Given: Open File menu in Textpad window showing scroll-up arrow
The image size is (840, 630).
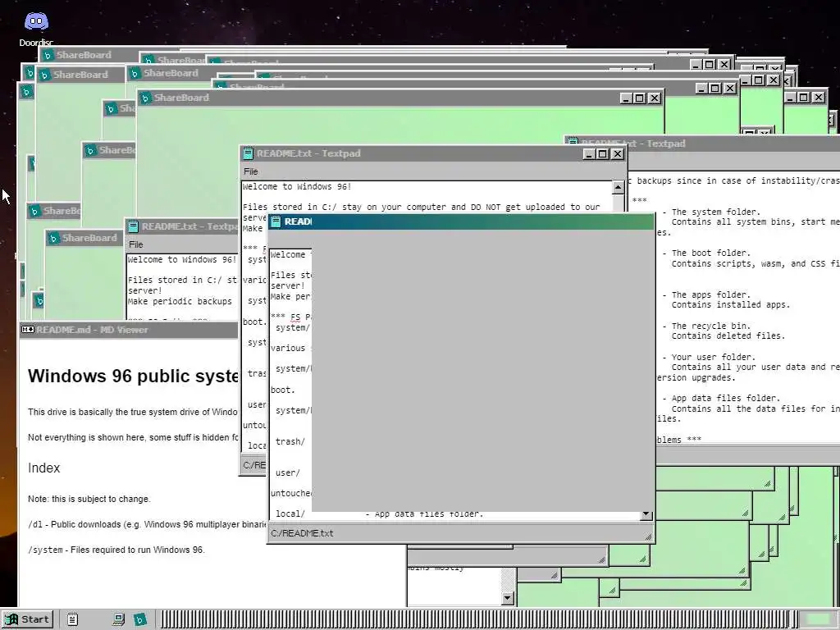Looking at the screenshot, I should 251,171.
